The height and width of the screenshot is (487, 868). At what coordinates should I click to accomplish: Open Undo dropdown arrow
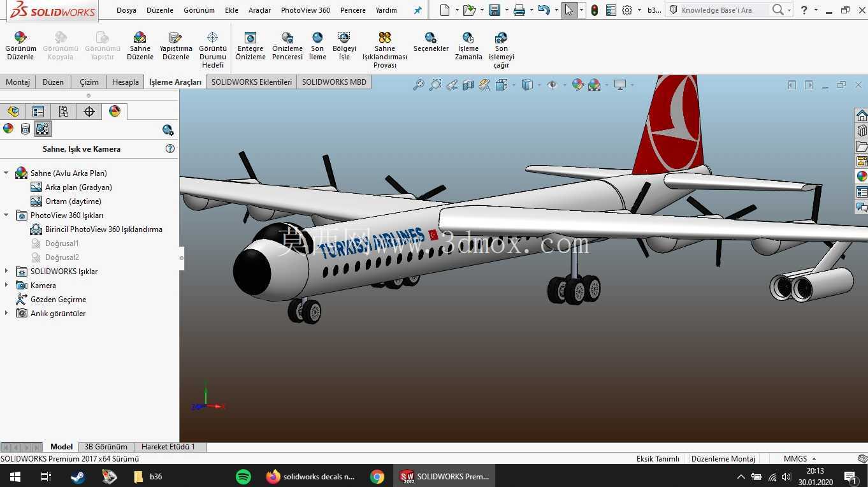[x=556, y=10]
